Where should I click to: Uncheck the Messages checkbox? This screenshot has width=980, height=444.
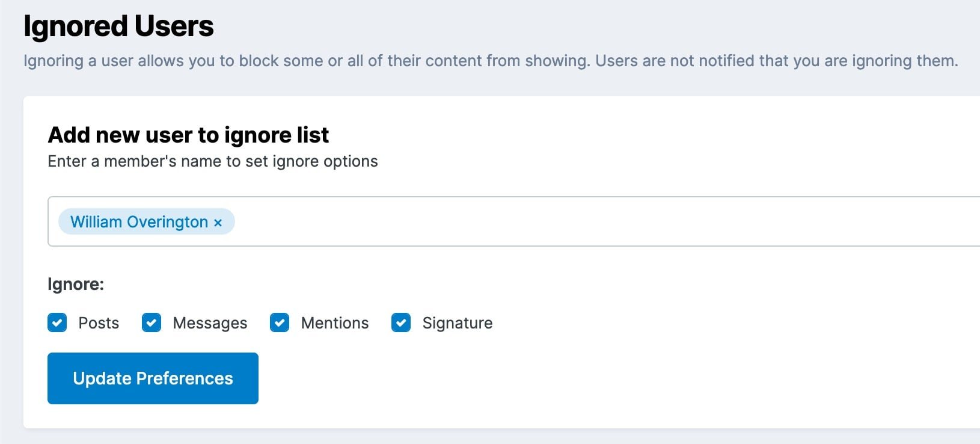152,323
